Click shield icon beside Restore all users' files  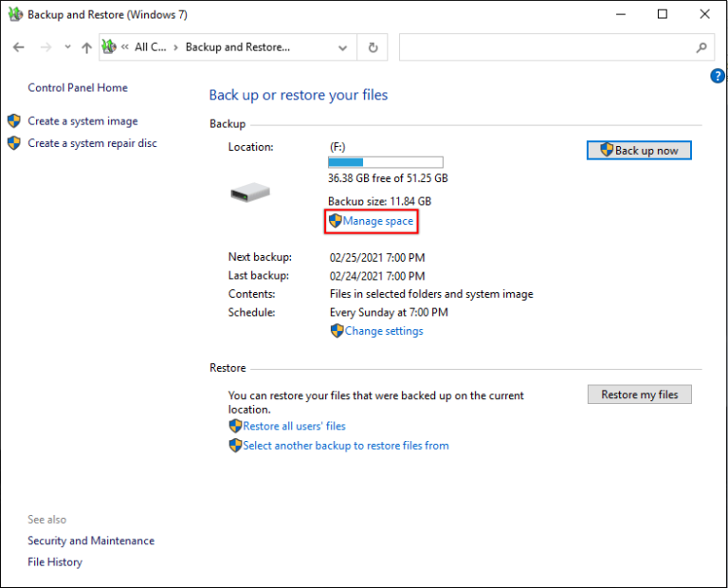tap(235, 426)
